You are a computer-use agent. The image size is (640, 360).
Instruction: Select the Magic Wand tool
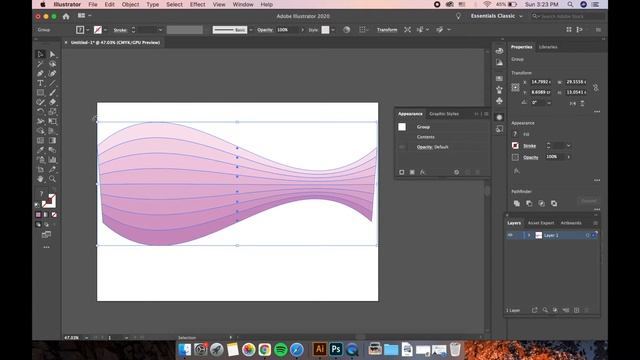click(x=40, y=64)
